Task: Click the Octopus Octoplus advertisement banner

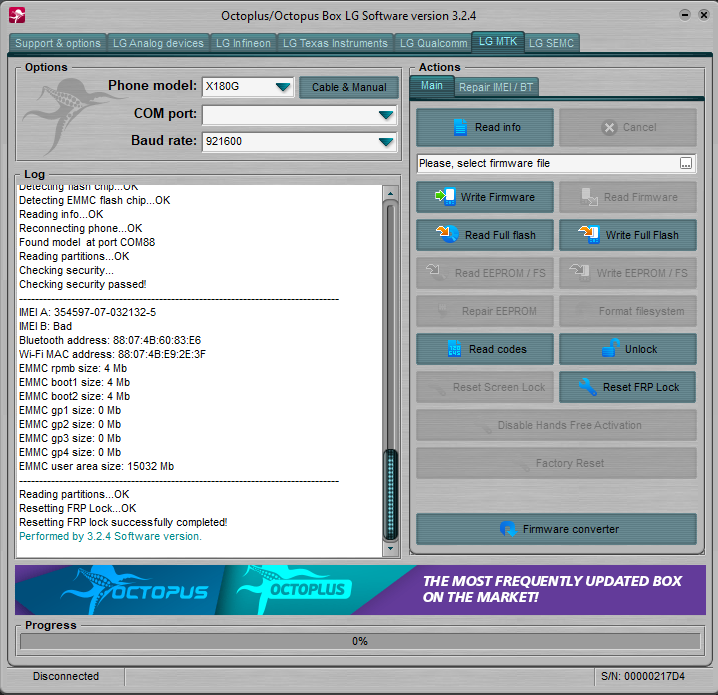Action: pos(360,590)
